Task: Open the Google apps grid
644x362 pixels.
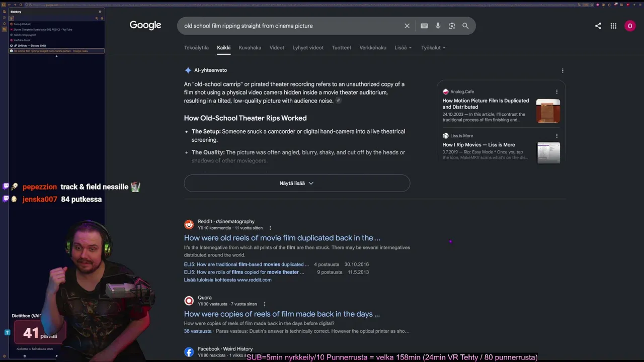Action: click(x=613, y=26)
